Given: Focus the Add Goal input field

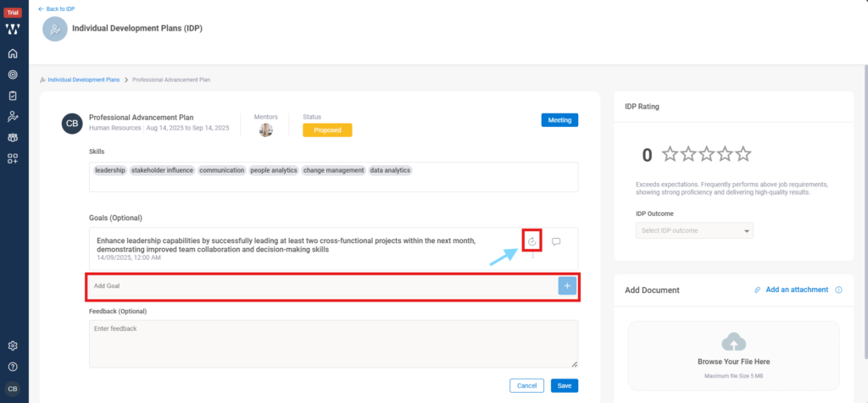Looking at the screenshot, I should [x=323, y=286].
